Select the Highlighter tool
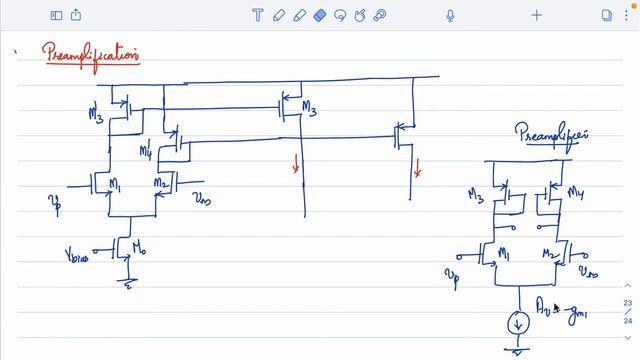This screenshot has height=360, width=640. pyautogui.click(x=299, y=16)
